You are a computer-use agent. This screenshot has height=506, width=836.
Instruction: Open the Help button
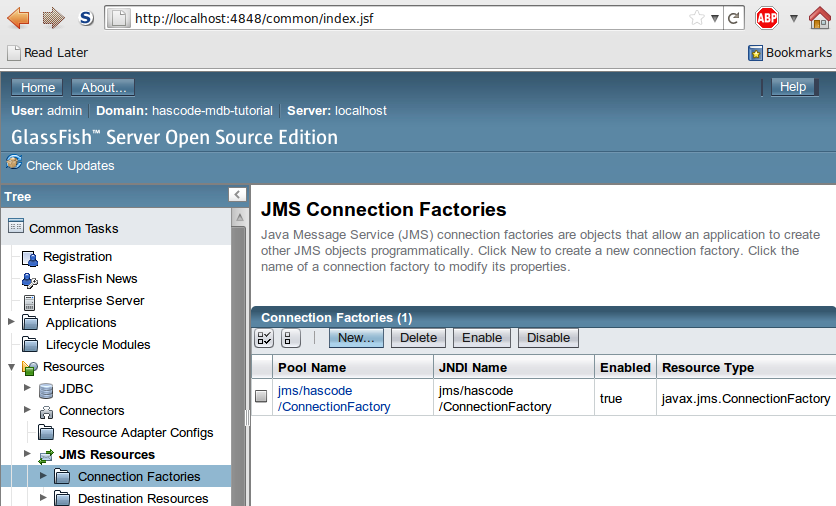793,87
